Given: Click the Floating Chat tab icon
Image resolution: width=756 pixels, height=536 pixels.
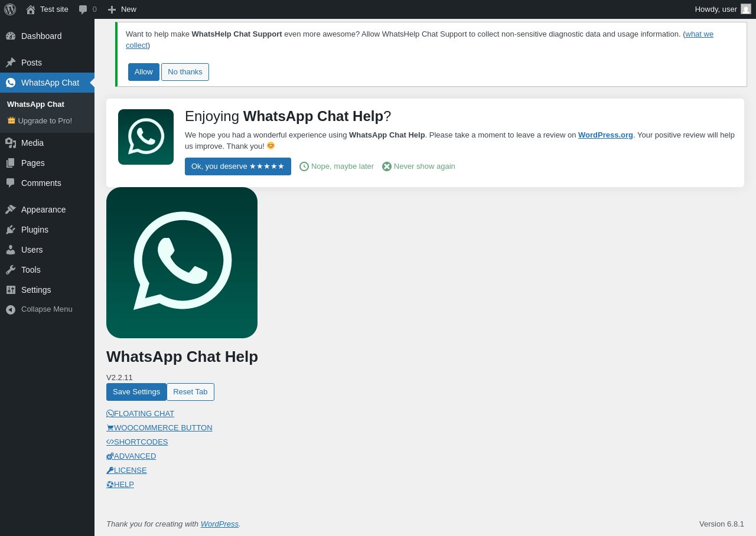Looking at the screenshot, I should (110, 413).
